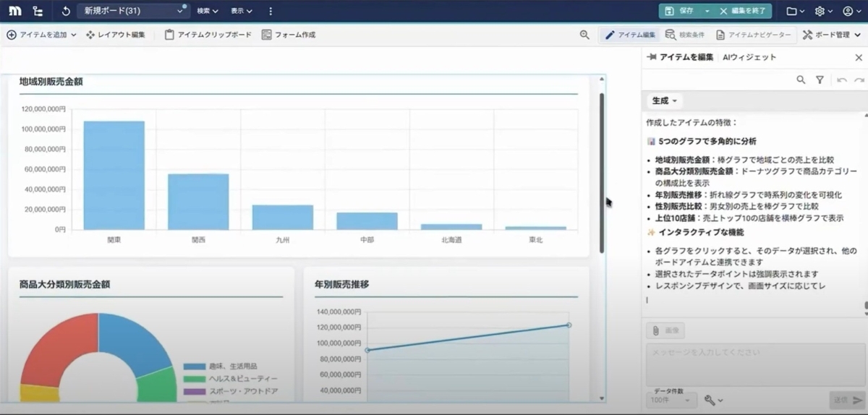The height and width of the screenshot is (415, 868).
Task: Click the 九州 bar in the regional sales chart
Action: (x=283, y=217)
